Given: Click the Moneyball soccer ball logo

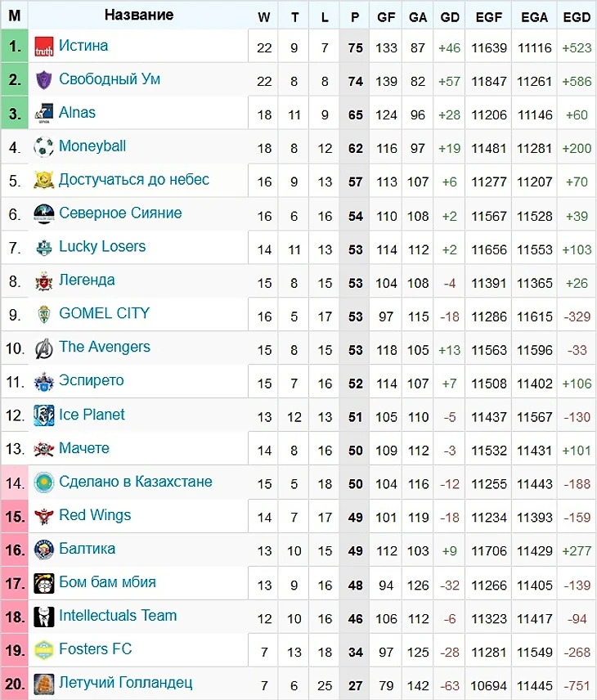Looking at the screenshot, I should (44, 147).
